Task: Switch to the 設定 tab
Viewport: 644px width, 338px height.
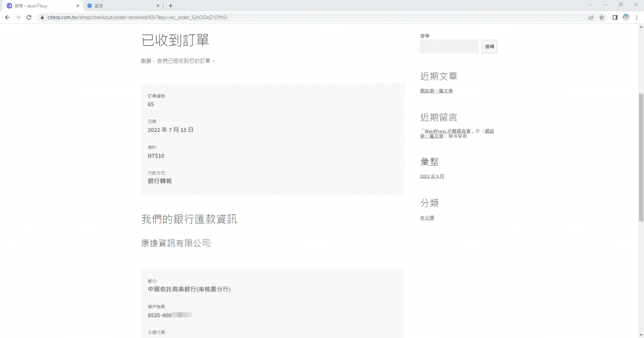Action: click(x=119, y=6)
